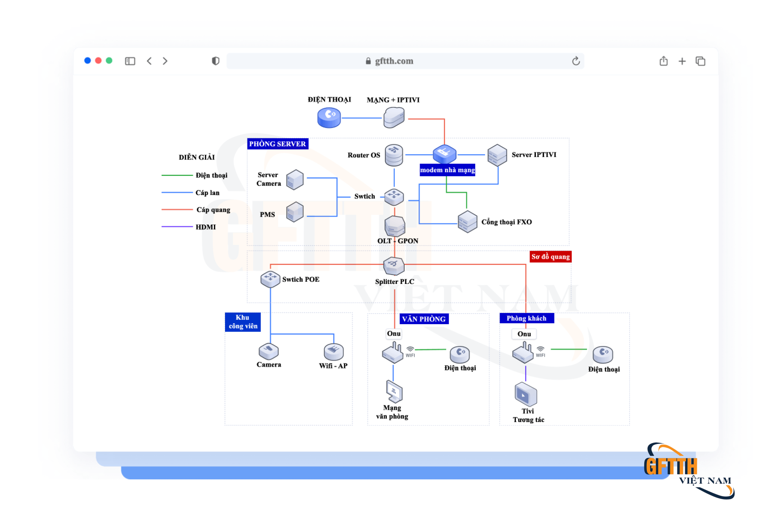Viewport: 779px width, 532px height.
Task: Click the PHÒNG SERVER label
Action: (x=278, y=144)
